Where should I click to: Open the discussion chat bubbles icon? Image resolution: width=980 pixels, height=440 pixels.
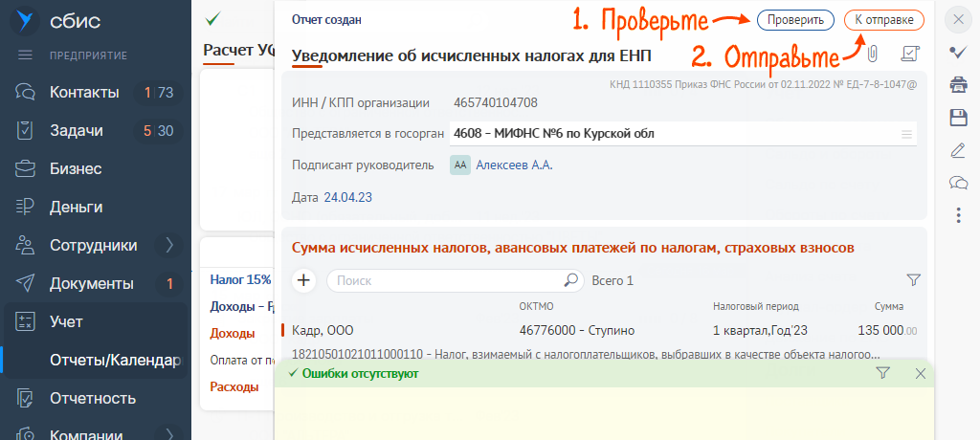pyautogui.click(x=957, y=183)
